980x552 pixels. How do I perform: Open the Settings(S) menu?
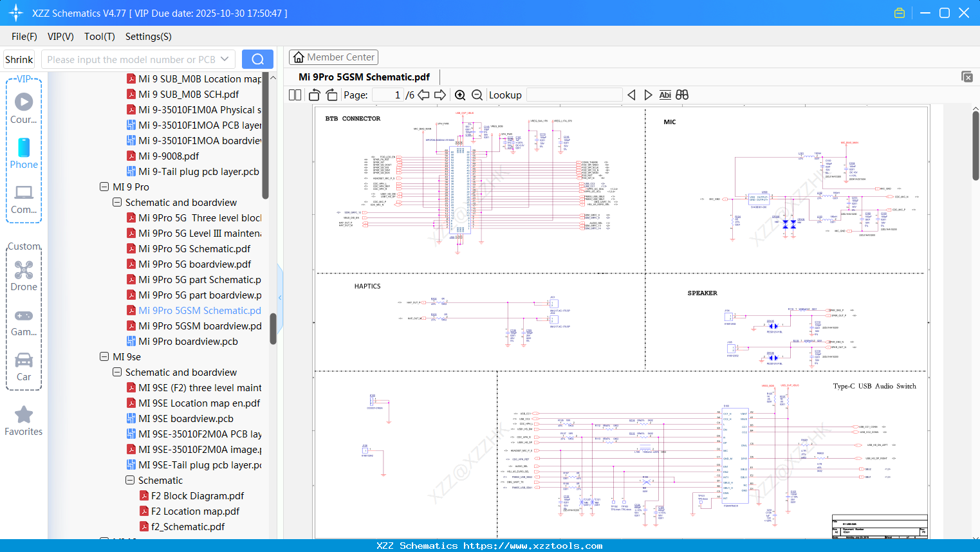click(148, 37)
